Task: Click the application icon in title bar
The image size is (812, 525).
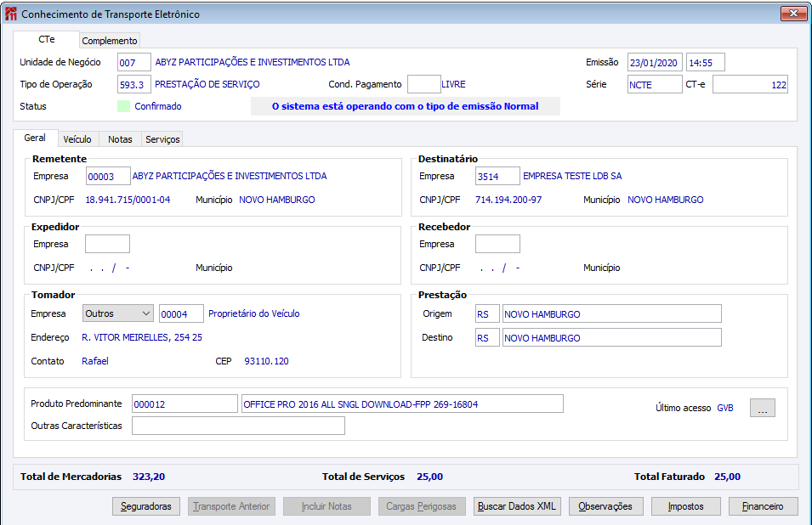Action: point(10,14)
